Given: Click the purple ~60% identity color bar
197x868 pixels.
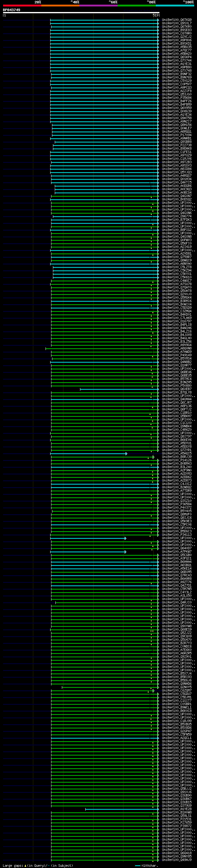Looking at the screenshot, I should click(x=99, y=6).
